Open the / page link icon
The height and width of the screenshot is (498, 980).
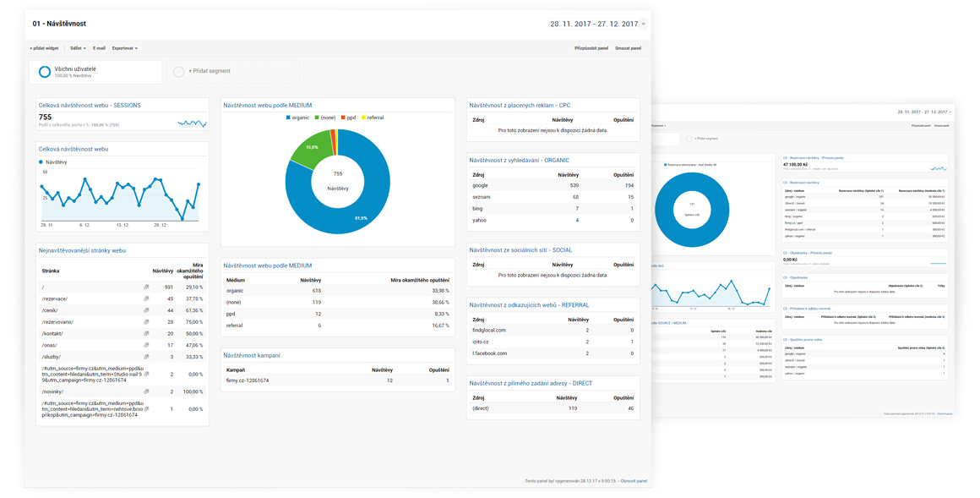pyautogui.click(x=146, y=287)
